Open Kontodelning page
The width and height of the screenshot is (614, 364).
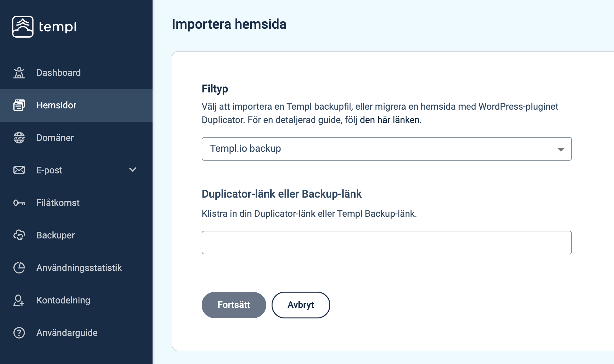point(76,300)
